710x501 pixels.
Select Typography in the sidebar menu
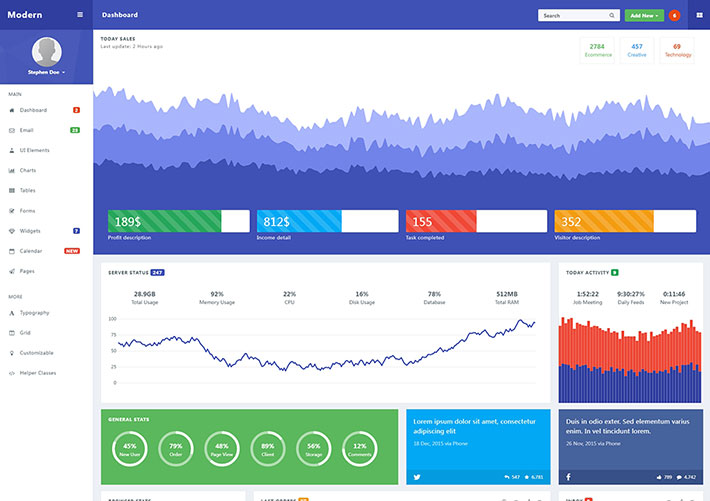(34, 313)
